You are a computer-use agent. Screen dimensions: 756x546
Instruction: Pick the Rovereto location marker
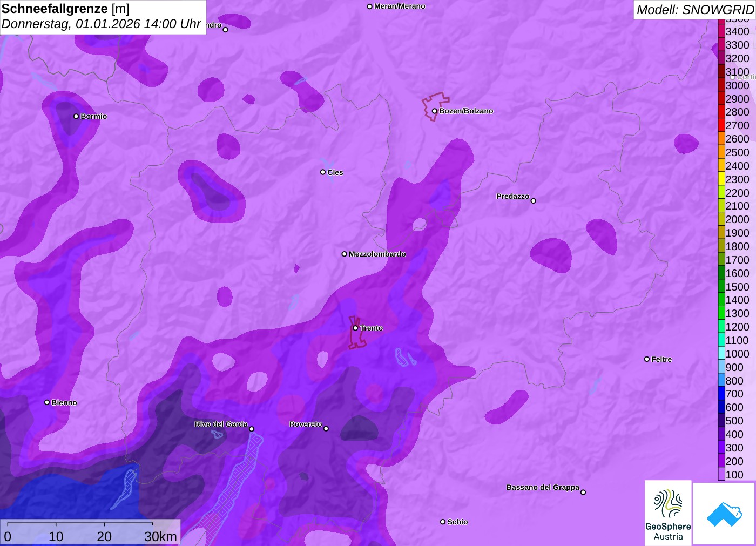[326, 429]
